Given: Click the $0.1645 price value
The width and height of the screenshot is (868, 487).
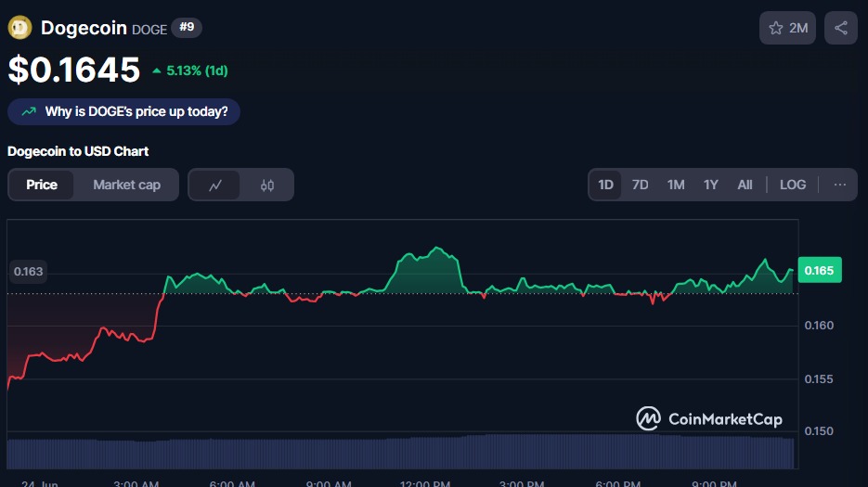Looking at the screenshot, I should point(74,70).
